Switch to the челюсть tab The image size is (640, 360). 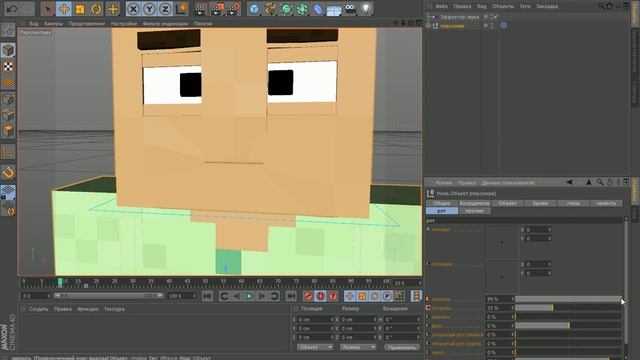[606, 203]
